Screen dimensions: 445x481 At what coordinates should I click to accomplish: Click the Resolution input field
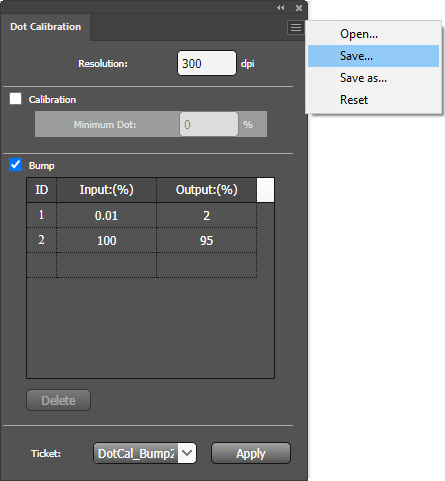tap(207, 63)
